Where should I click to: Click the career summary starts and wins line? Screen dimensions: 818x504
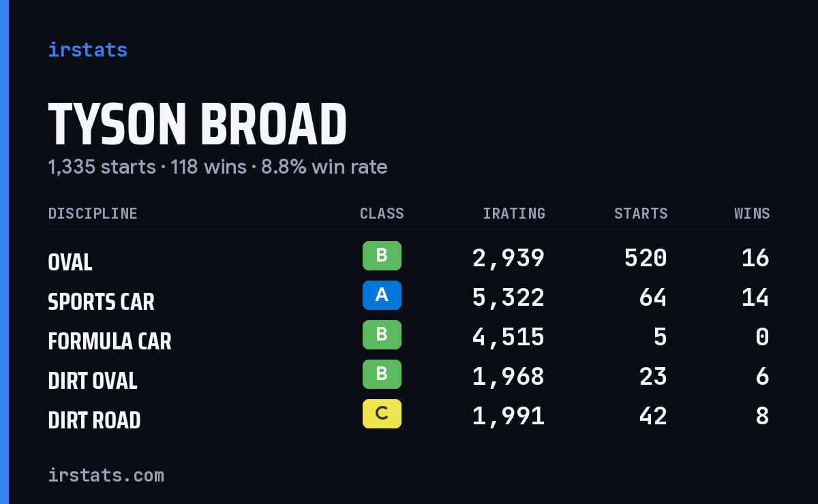[x=217, y=167]
